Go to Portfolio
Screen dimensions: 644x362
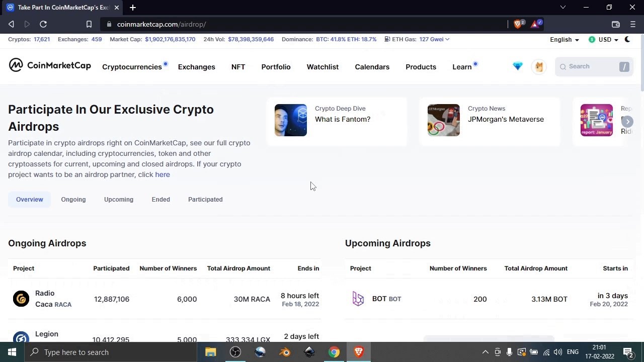pos(276,67)
